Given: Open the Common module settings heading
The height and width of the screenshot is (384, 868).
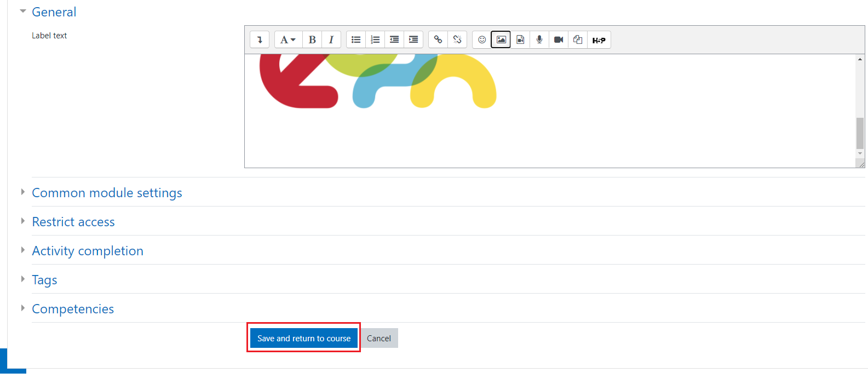Looking at the screenshot, I should [107, 193].
